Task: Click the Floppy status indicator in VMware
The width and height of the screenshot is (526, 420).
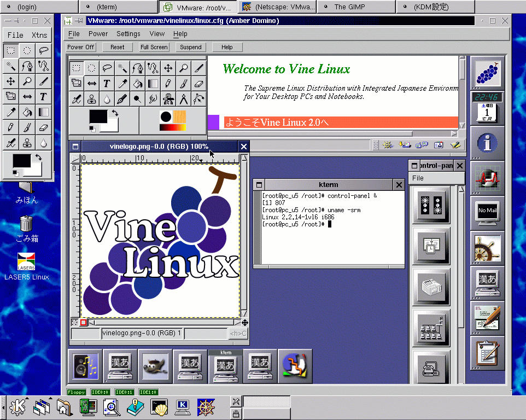Action: pos(76,392)
